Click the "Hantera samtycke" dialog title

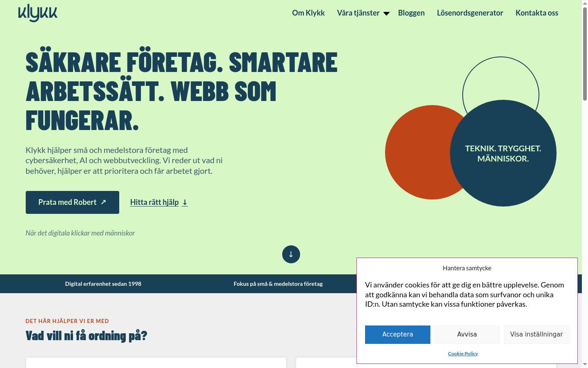tap(467, 268)
